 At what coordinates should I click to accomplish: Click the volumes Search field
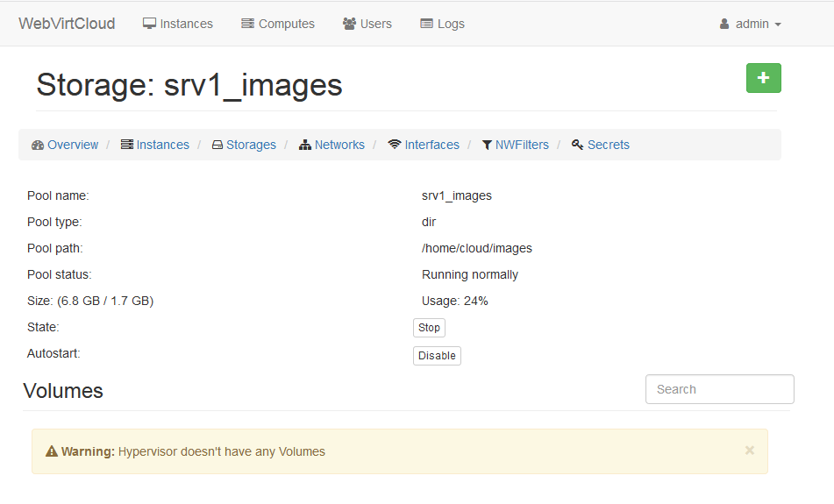[x=719, y=389]
